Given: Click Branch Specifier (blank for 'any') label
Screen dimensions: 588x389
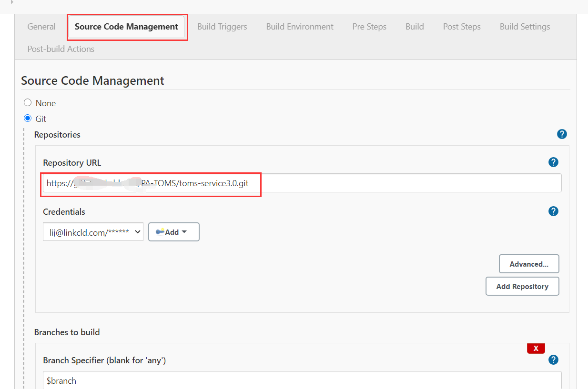Looking at the screenshot, I should coord(104,360).
